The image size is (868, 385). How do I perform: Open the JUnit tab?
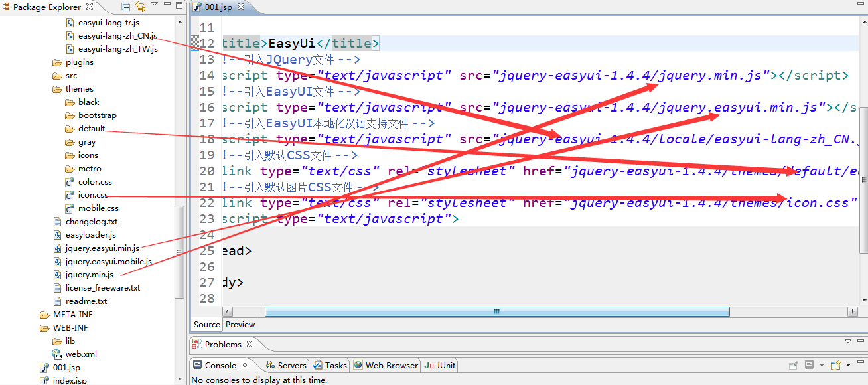pyautogui.click(x=440, y=365)
